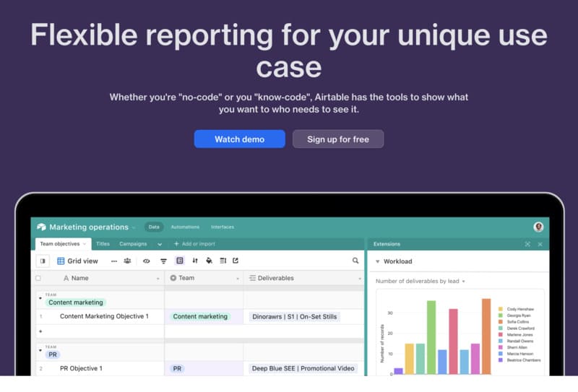This screenshot has height=392, width=578.
Task: Open the three-dot view options menu
Action: coord(114,261)
